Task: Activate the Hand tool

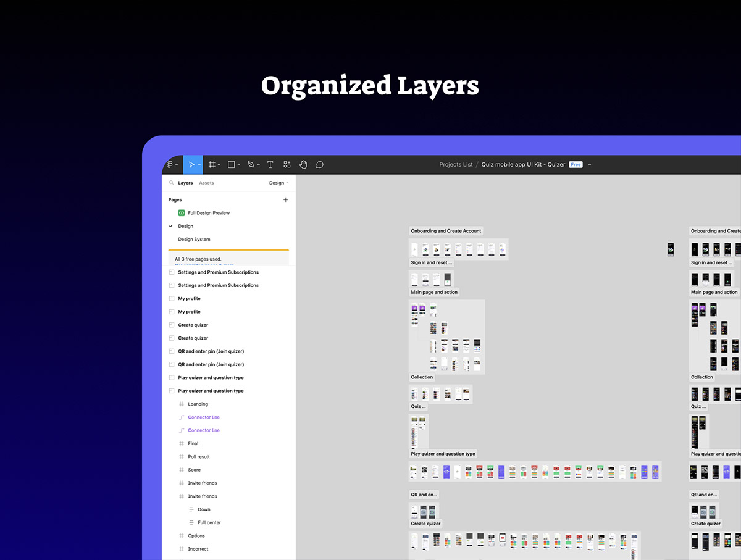Action: (x=303, y=165)
